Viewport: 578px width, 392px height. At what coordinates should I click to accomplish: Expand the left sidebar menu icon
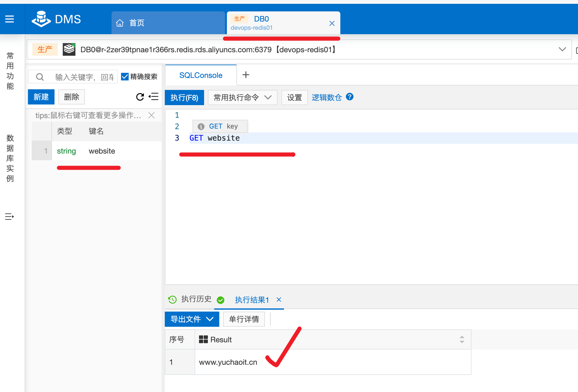[10, 217]
